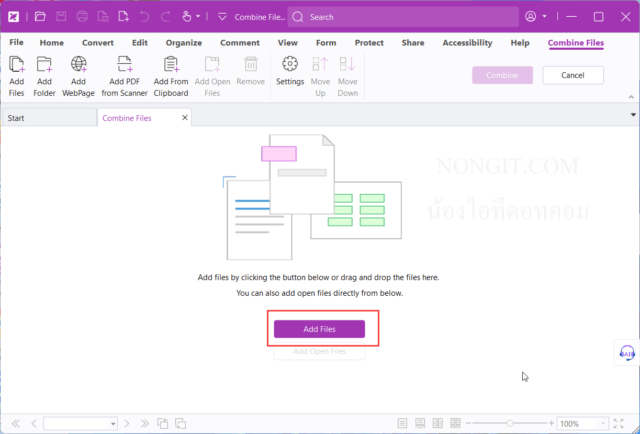The width and height of the screenshot is (640, 434).
Task: Click Move Down in the ribbon
Action: [x=347, y=76]
